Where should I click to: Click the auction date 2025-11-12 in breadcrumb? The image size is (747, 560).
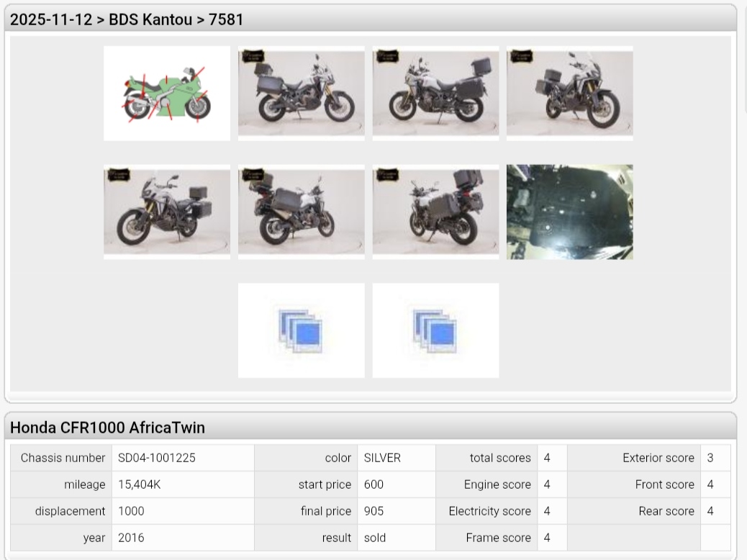pos(51,19)
